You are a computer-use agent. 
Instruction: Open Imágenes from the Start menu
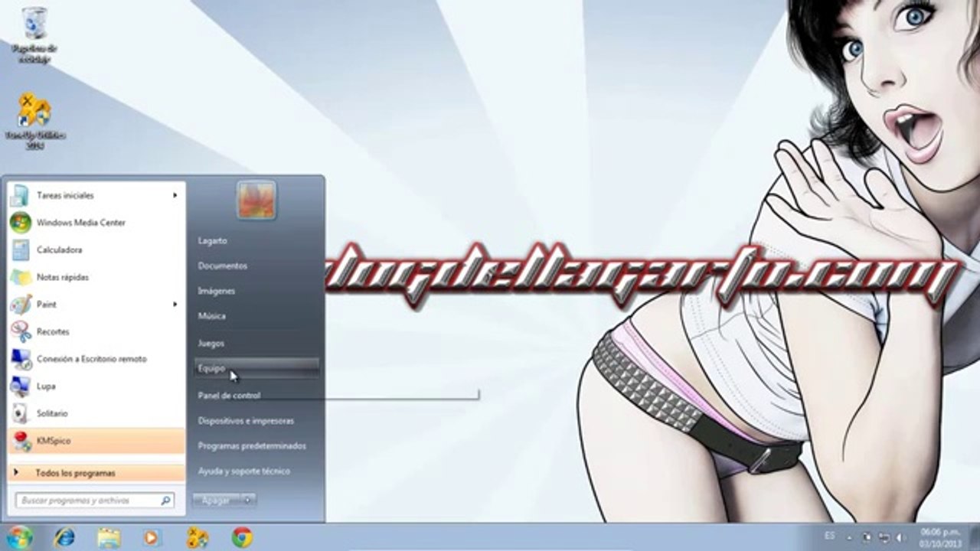[x=216, y=291]
